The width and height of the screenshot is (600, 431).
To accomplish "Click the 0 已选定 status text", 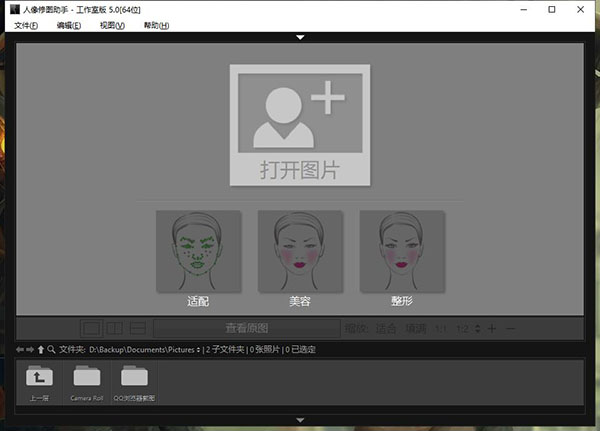I will point(300,349).
